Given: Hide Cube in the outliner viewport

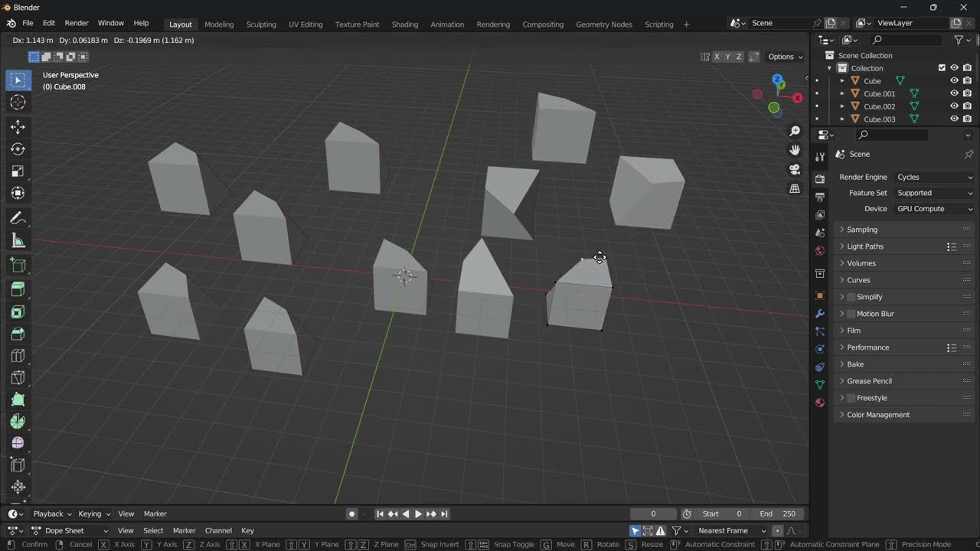Looking at the screenshot, I should click(954, 80).
